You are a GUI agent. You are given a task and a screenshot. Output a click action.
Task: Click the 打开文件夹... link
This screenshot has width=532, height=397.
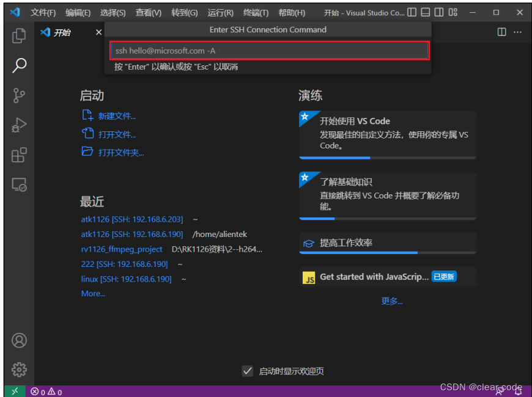121,153
